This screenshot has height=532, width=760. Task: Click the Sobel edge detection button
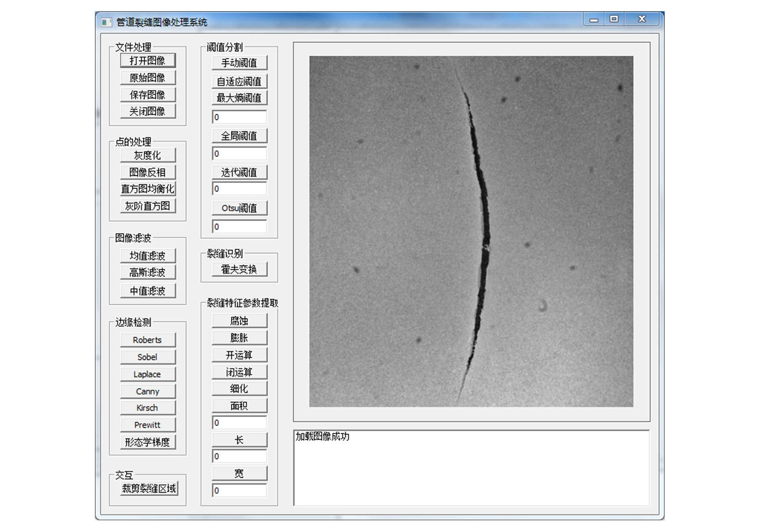pyautogui.click(x=148, y=357)
